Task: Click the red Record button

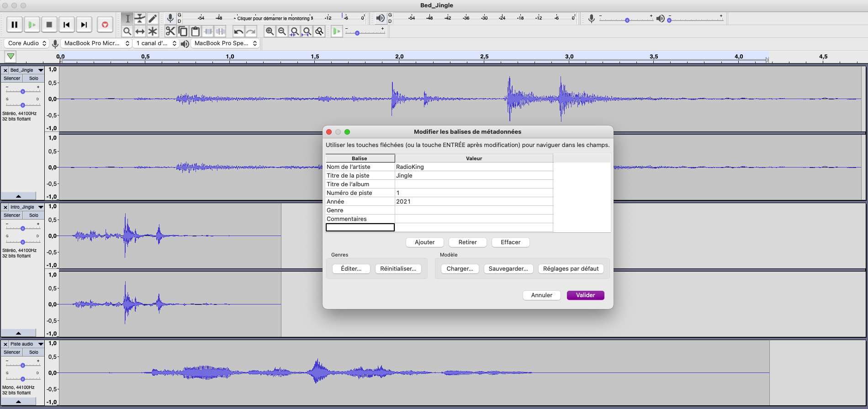Action: (105, 25)
